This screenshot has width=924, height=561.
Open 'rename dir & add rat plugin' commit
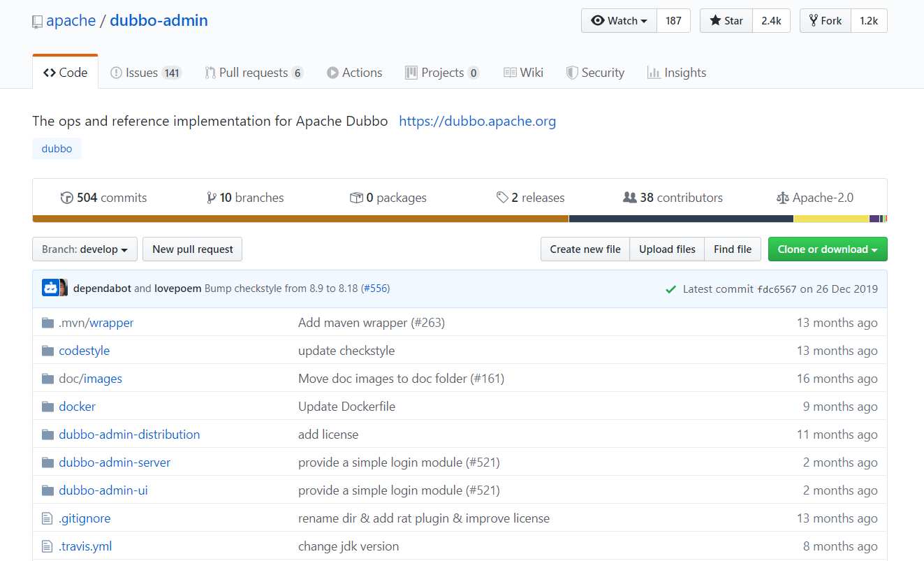coord(424,518)
